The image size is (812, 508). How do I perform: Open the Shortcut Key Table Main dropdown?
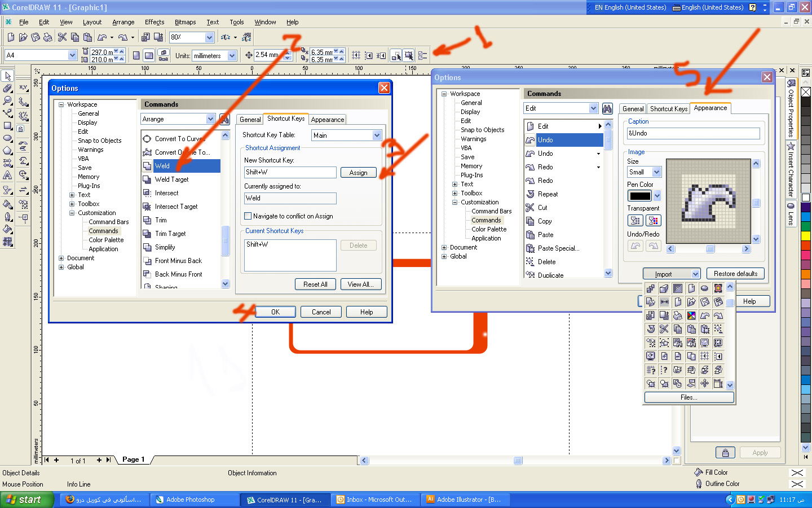click(377, 135)
